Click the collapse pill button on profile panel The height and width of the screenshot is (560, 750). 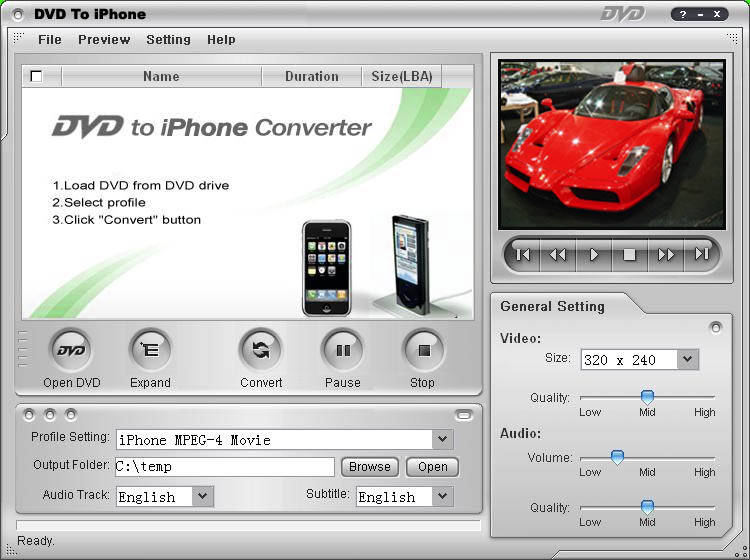tap(463, 415)
